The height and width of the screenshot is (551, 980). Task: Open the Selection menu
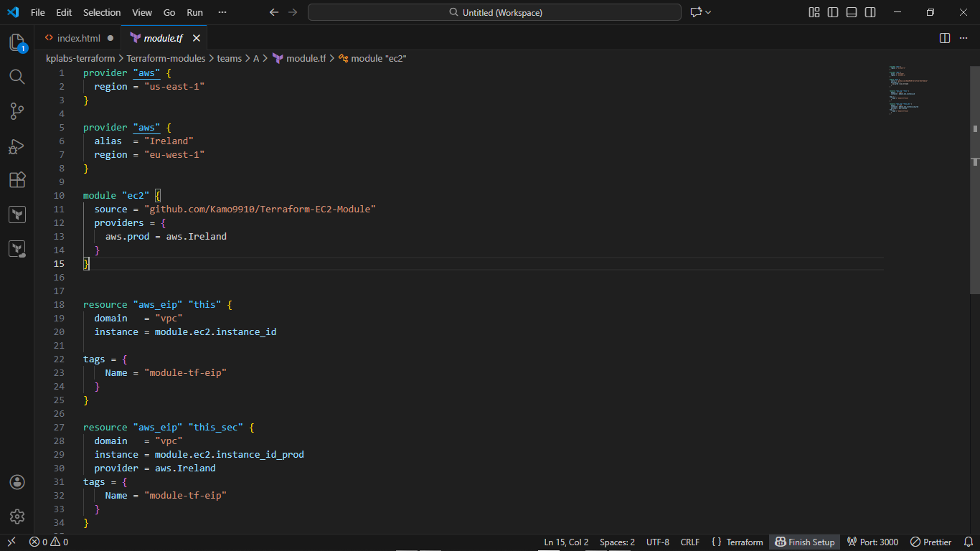click(102, 12)
